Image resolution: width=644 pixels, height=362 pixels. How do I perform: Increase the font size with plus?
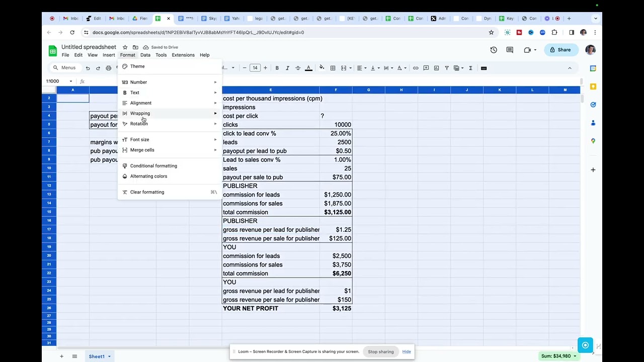point(265,68)
